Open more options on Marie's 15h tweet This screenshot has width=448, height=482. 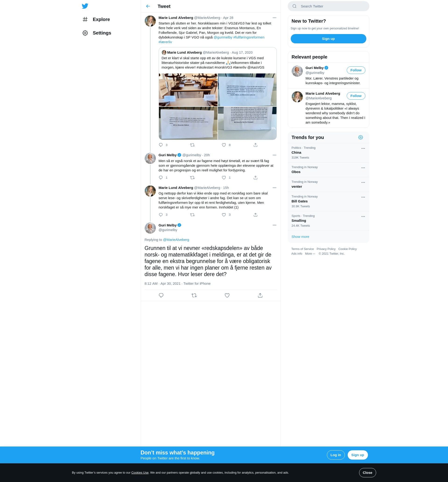point(274,188)
